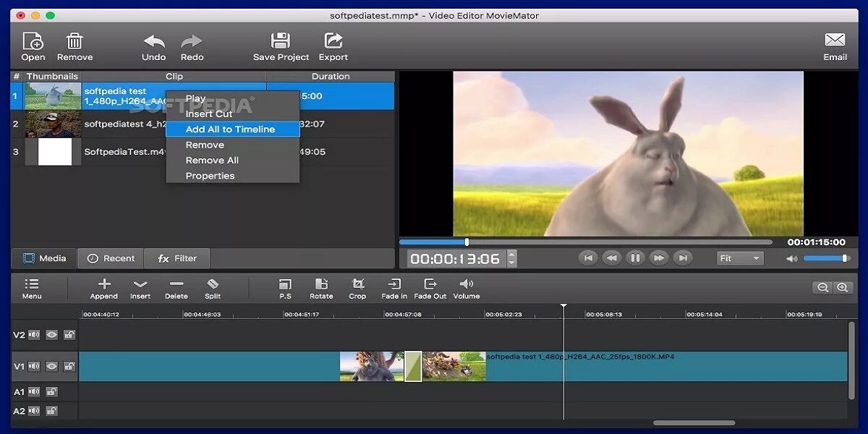Click the Append plus icon
The image size is (868, 434).
tap(104, 284)
